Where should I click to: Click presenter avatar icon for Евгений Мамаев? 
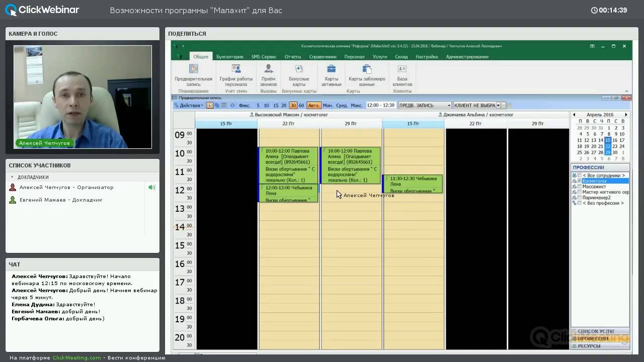coord(13,200)
